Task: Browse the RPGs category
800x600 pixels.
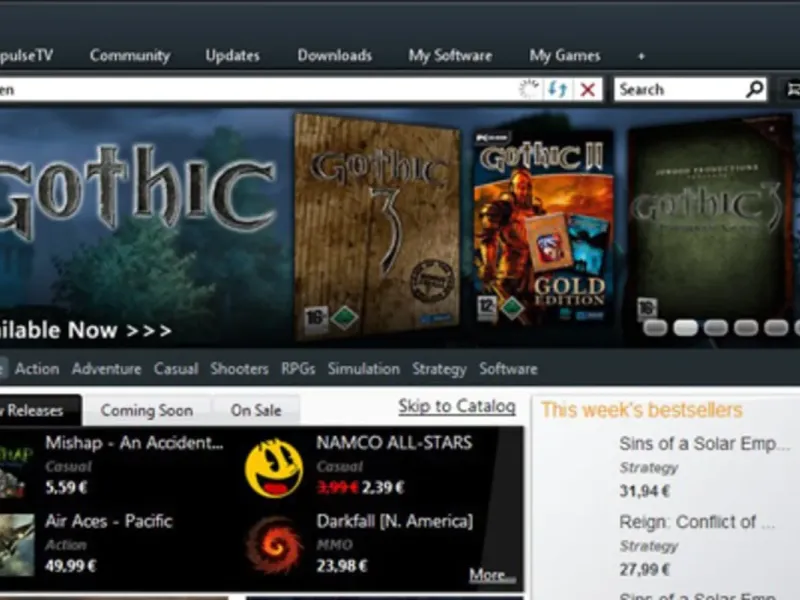Action: (298, 368)
